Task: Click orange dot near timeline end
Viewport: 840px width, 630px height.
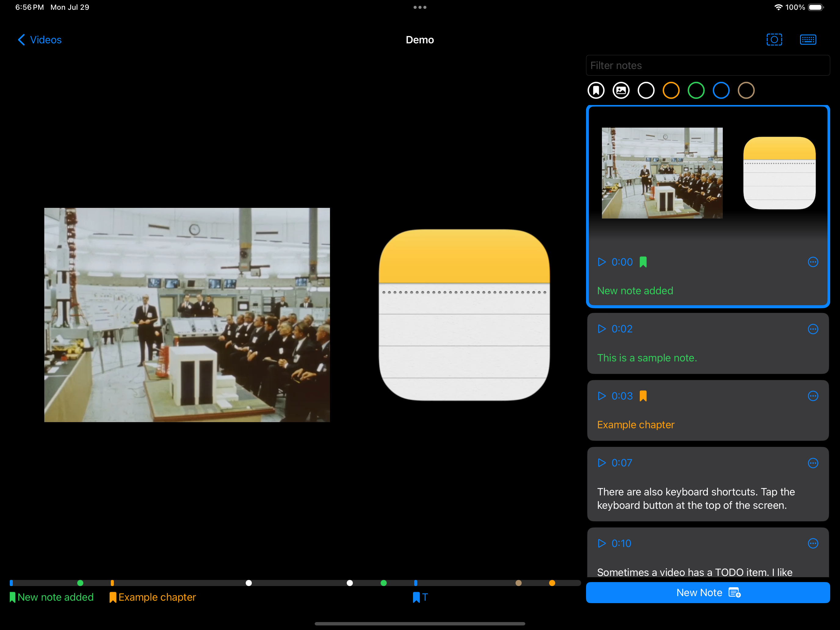Action: pyautogui.click(x=552, y=583)
